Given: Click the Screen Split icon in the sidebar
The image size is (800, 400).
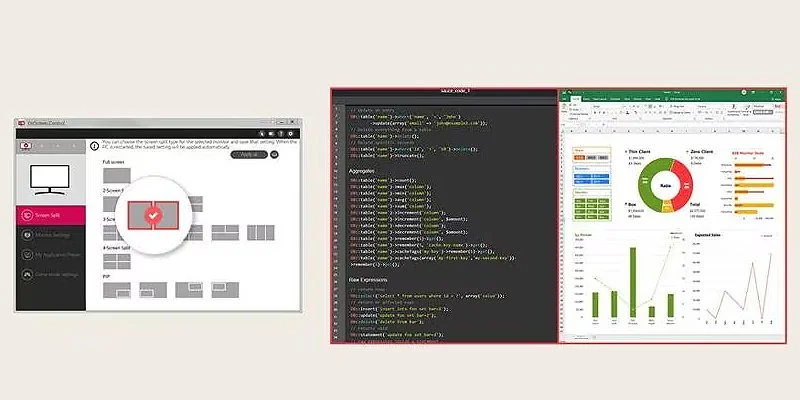Looking at the screenshot, I should coord(27,215).
